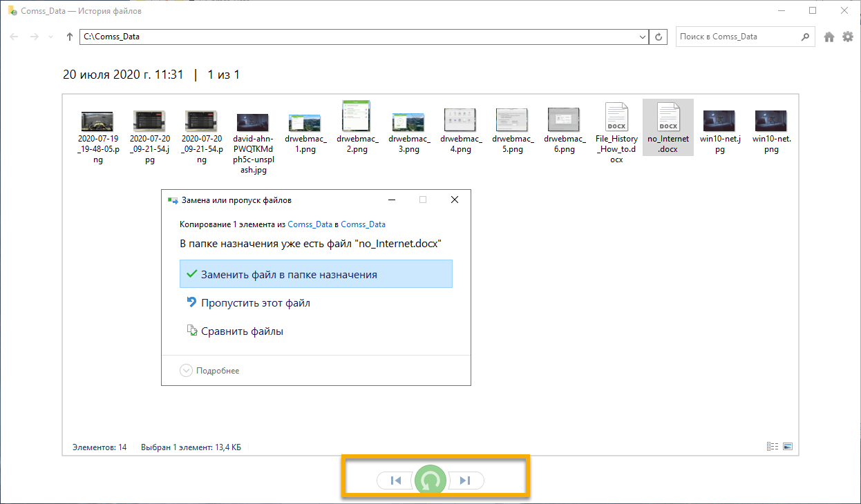Select file win10-net.png

(x=772, y=128)
